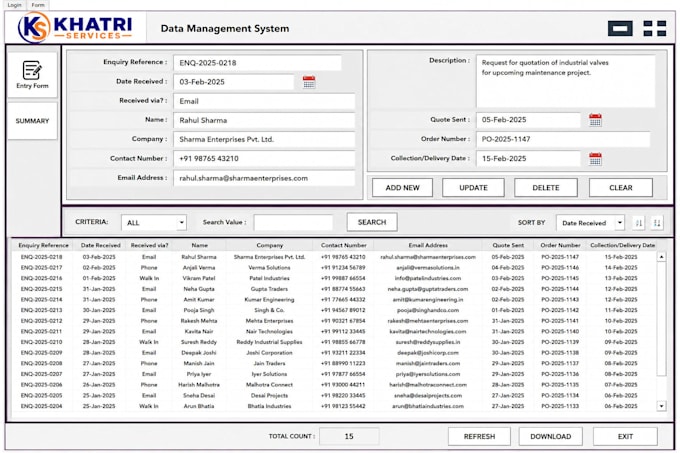Click the sort descending icon

point(657,223)
